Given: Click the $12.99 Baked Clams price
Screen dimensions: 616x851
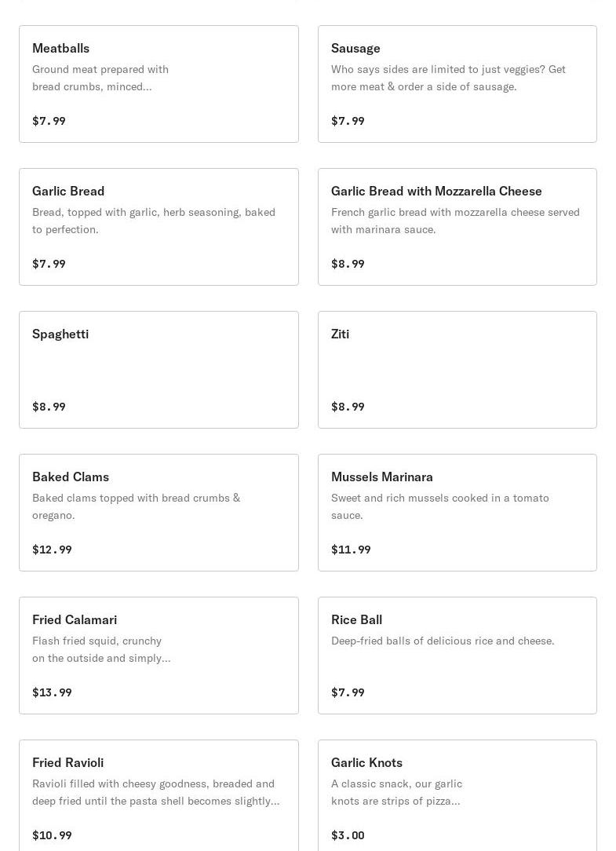Looking at the screenshot, I should tap(52, 550).
